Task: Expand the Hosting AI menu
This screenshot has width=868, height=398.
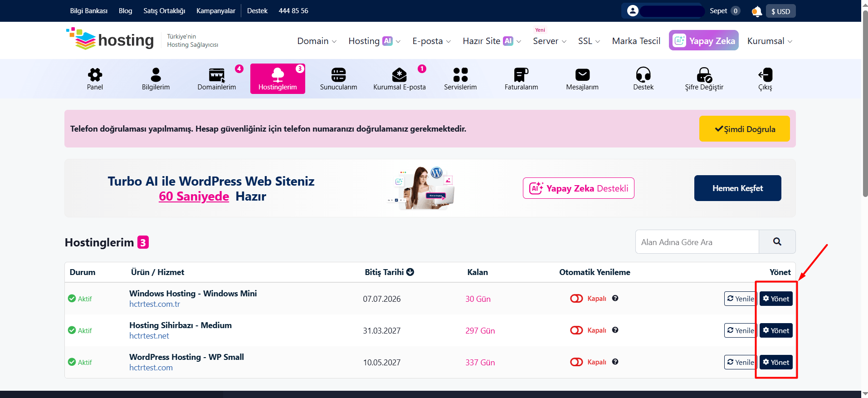Action: [374, 41]
